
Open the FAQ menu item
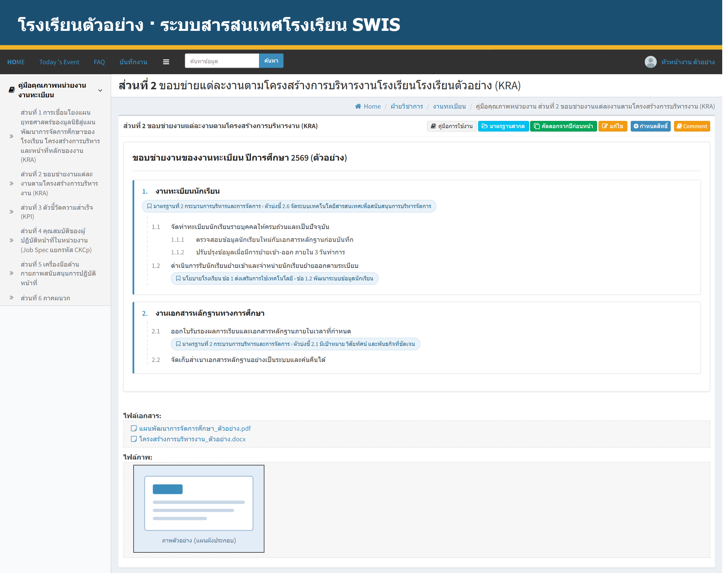point(99,62)
